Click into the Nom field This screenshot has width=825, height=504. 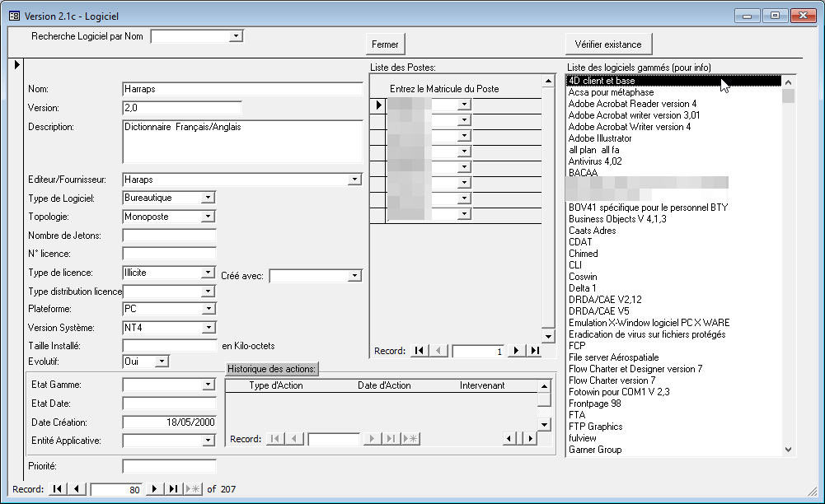(x=242, y=89)
